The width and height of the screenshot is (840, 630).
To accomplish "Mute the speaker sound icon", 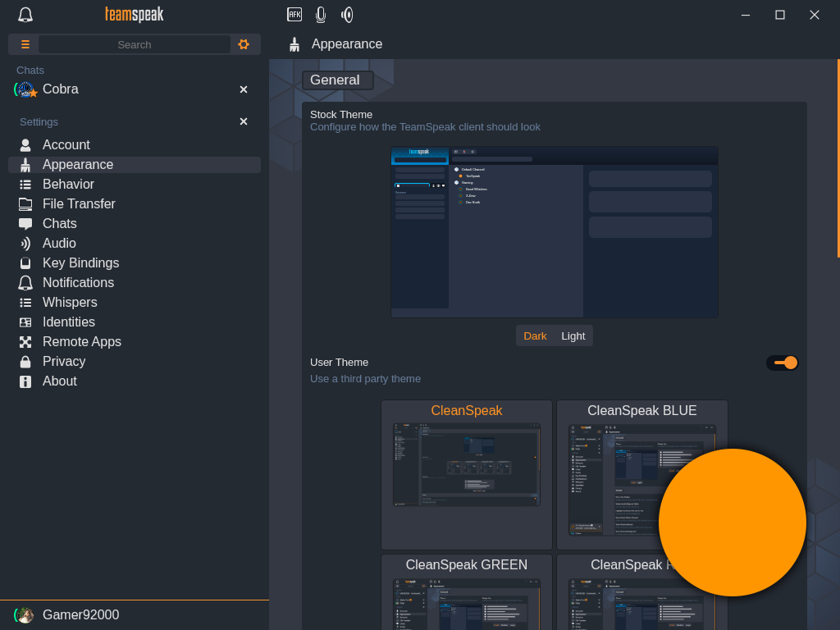I will tap(347, 15).
